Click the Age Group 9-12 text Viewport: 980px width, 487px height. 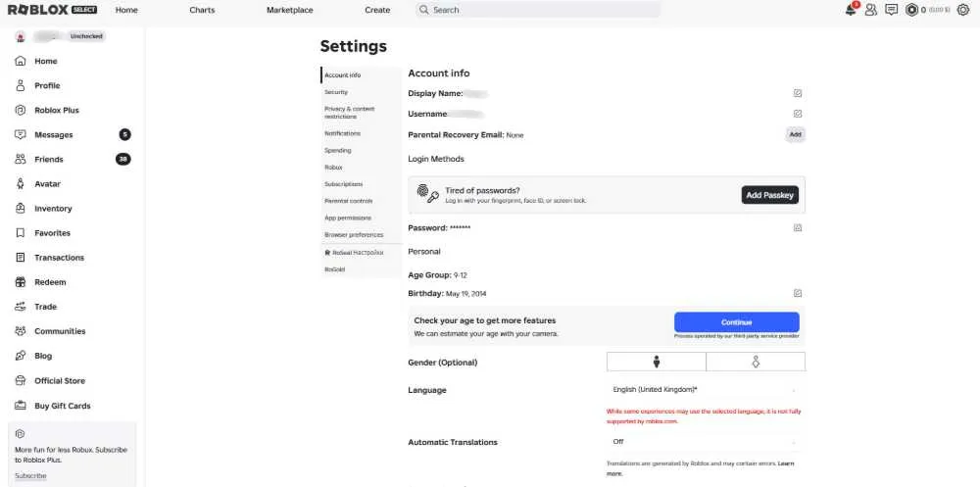click(438, 275)
